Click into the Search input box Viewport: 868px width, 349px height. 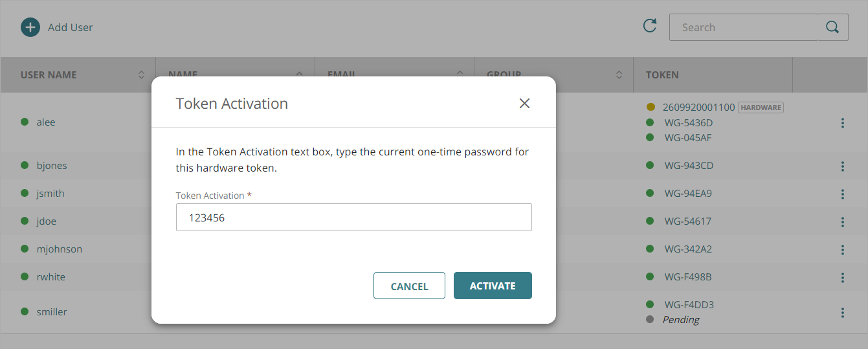743,27
